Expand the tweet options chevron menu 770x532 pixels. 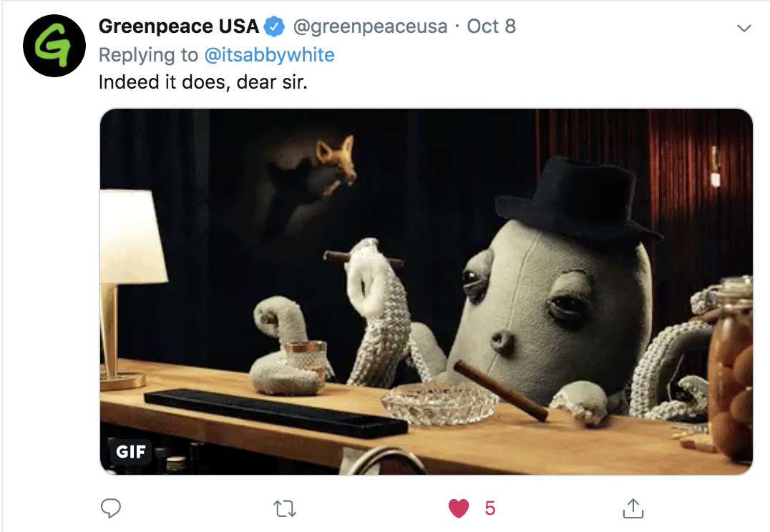[x=744, y=28]
